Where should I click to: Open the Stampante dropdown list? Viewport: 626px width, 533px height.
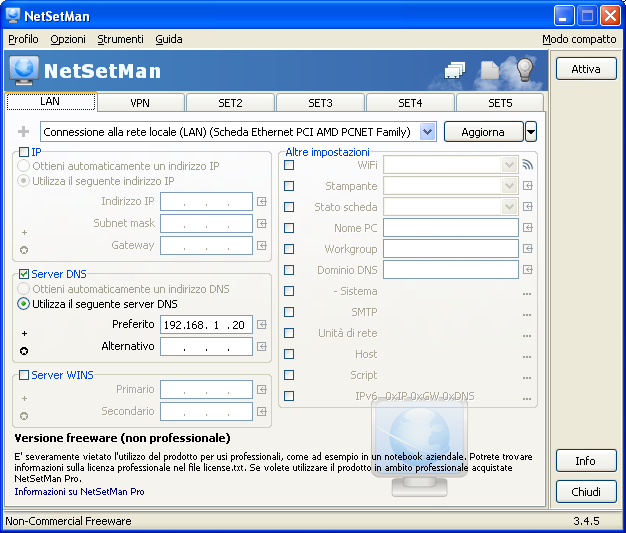[x=509, y=186]
